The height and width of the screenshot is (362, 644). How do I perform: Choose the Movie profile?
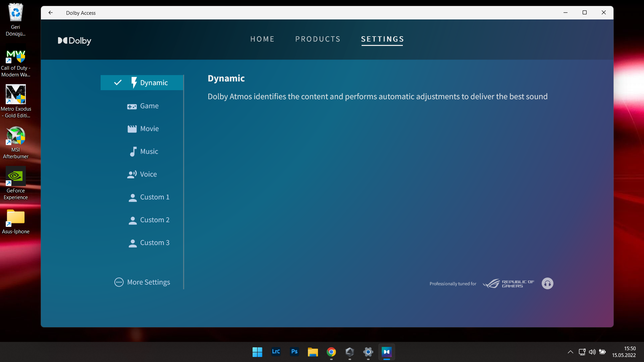(x=149, y=129)
